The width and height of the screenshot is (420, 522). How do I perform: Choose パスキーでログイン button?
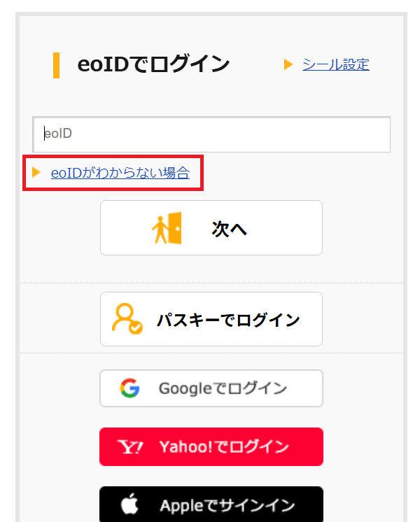point(211,319)
